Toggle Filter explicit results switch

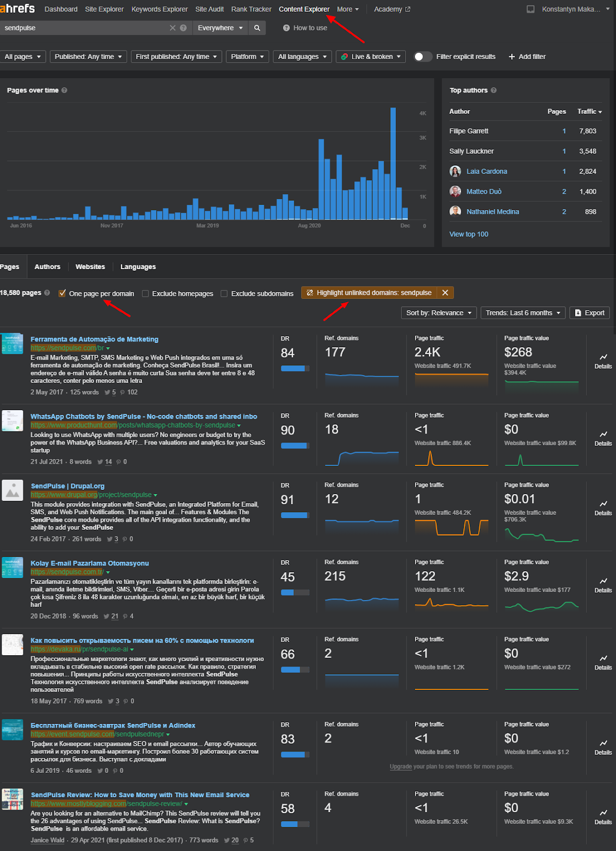point(423,56)
